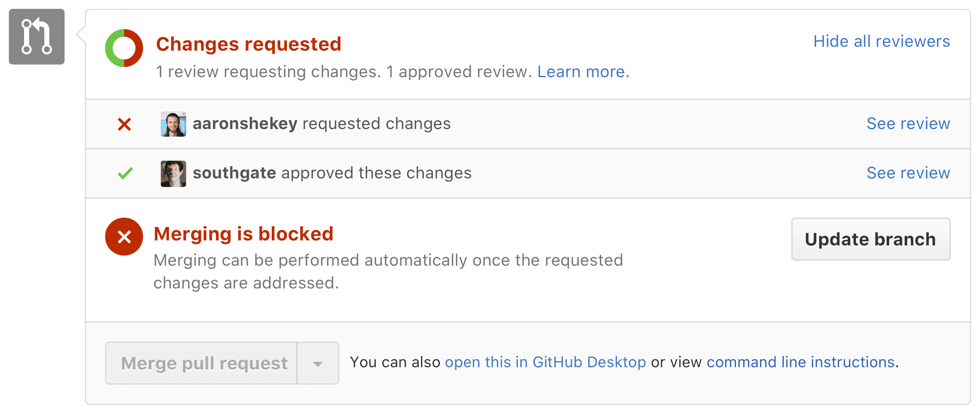Click the red X next to aaronshekey

tap(124, 124)
